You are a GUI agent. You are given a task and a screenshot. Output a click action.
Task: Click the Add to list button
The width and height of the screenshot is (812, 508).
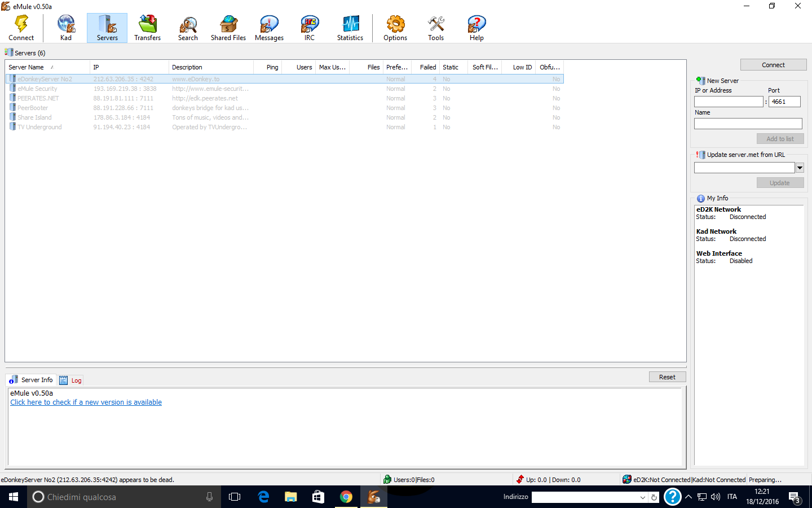[780, 139]
